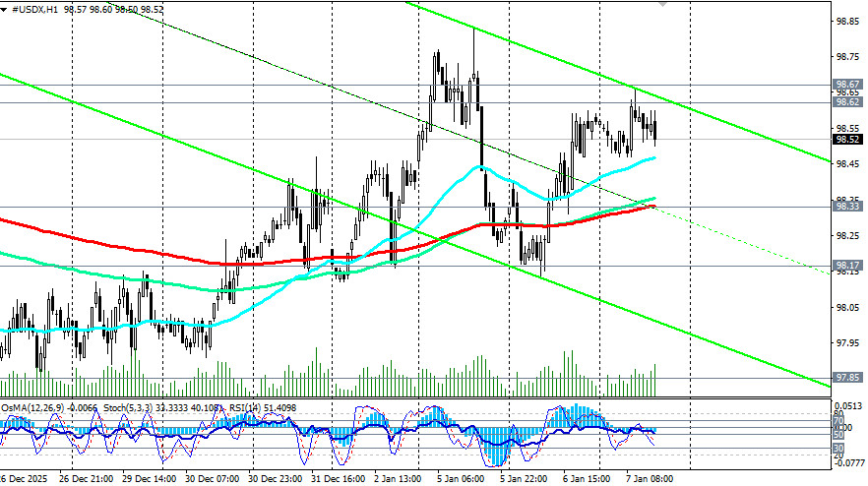Click the current price 98.52 label

tap(847, 140)
